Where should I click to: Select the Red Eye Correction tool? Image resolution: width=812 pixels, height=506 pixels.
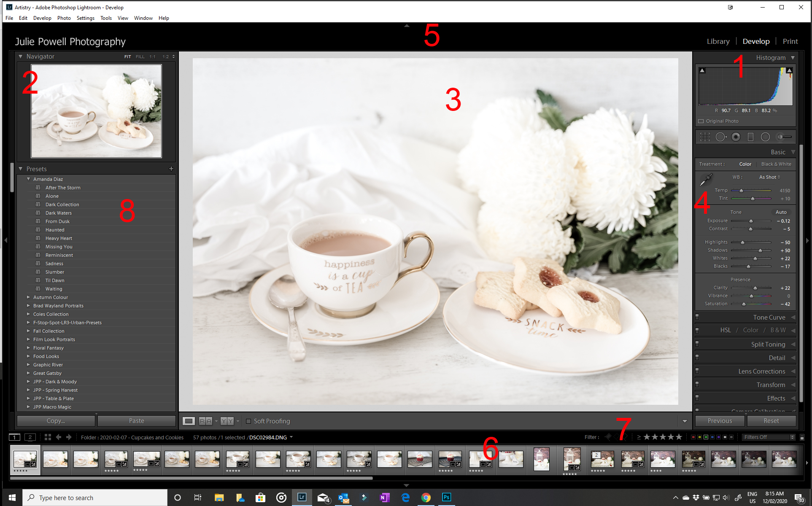click(736, 137)
